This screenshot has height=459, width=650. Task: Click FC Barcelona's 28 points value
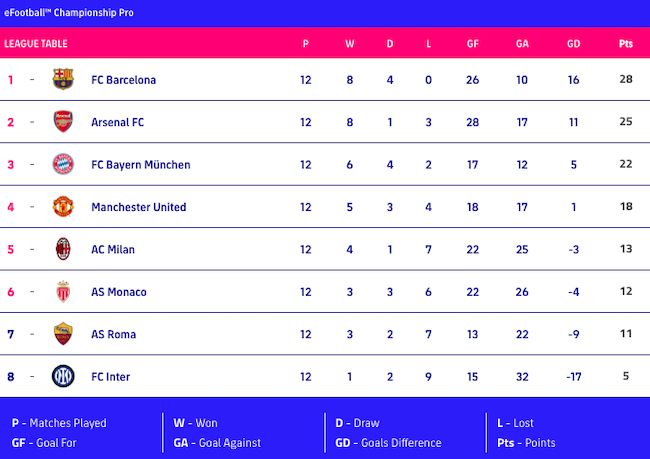(626, 80)
